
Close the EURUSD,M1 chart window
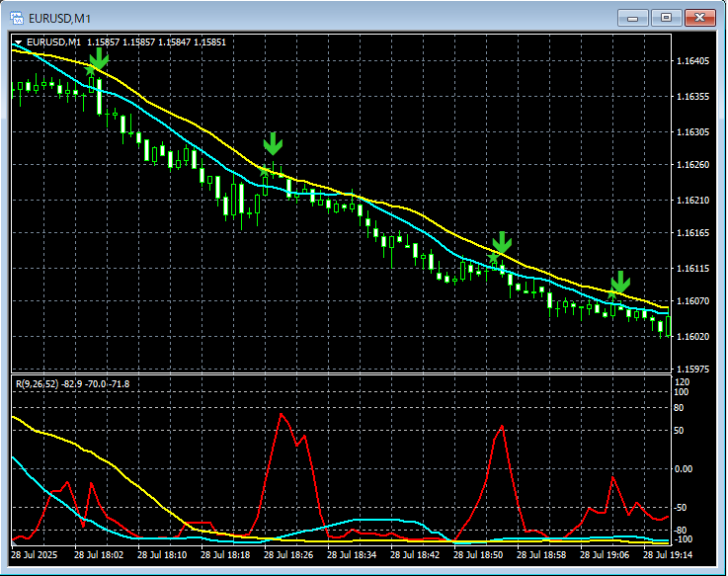(x=699, y=18)
